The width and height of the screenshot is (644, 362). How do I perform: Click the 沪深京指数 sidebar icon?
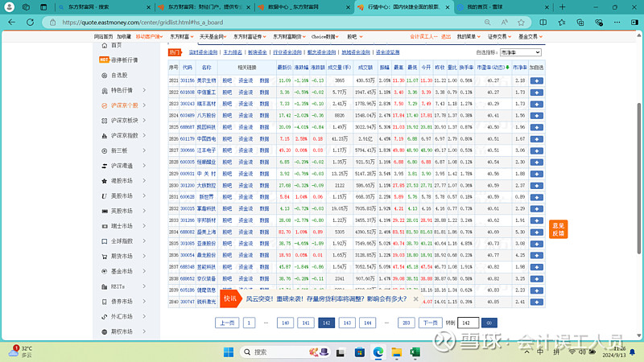[105, 136]
